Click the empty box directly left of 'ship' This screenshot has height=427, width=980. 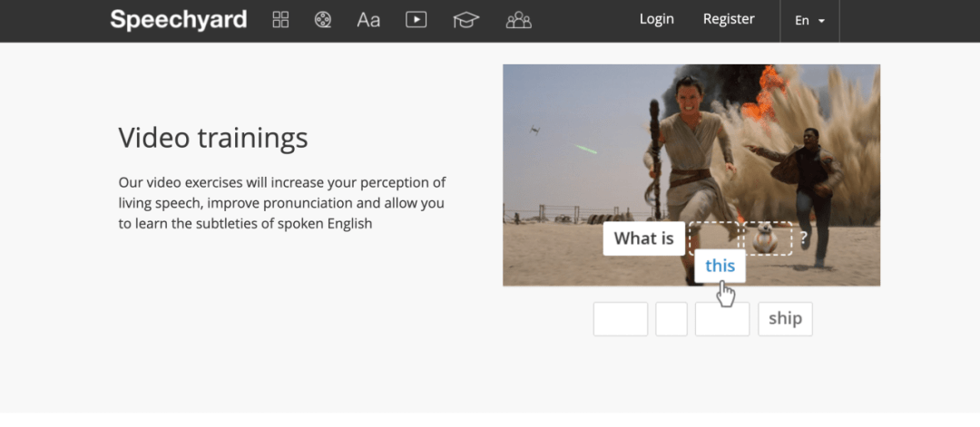pyautogui.click(x=722, y=319)
